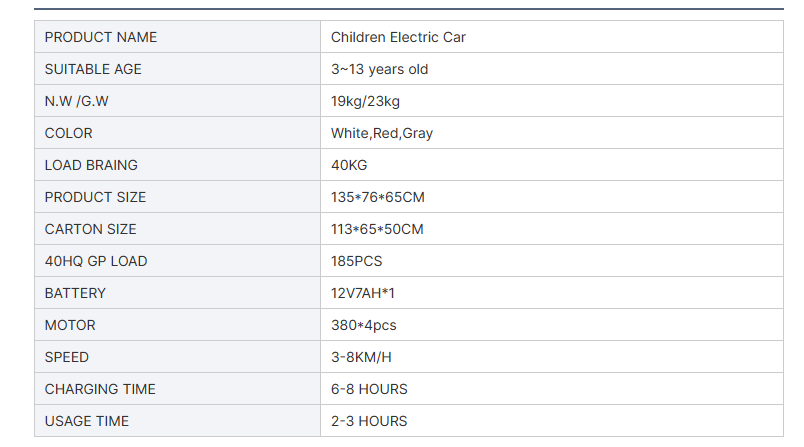This screenshot has height=447, width=804.
Task: Select the 12V7AH*1 battery value
Action: [363, 293]
